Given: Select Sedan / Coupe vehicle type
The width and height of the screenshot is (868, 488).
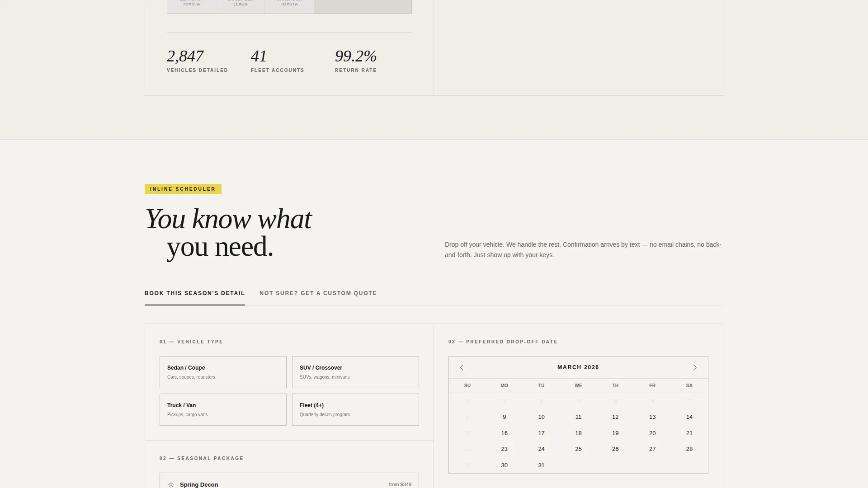Looking at the screenshot, I should click(223, 372).
